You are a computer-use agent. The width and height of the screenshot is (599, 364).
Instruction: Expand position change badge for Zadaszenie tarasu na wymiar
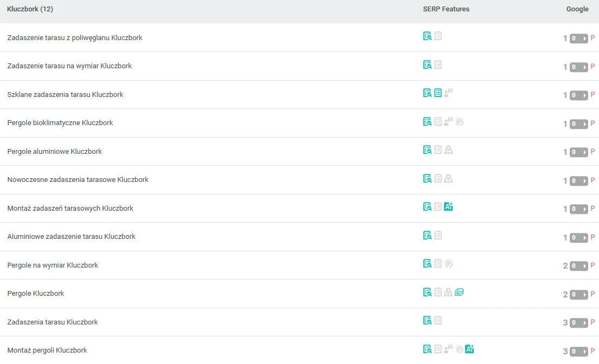(578, 67)
